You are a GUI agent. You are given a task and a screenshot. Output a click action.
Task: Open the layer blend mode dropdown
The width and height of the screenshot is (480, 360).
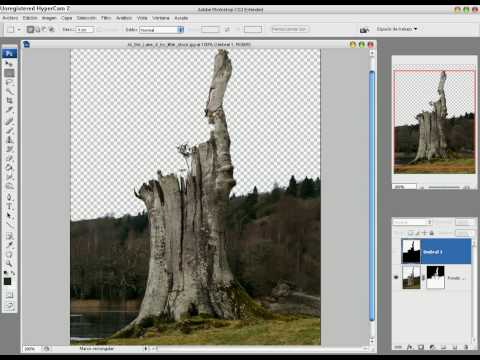tap(413, 222)
